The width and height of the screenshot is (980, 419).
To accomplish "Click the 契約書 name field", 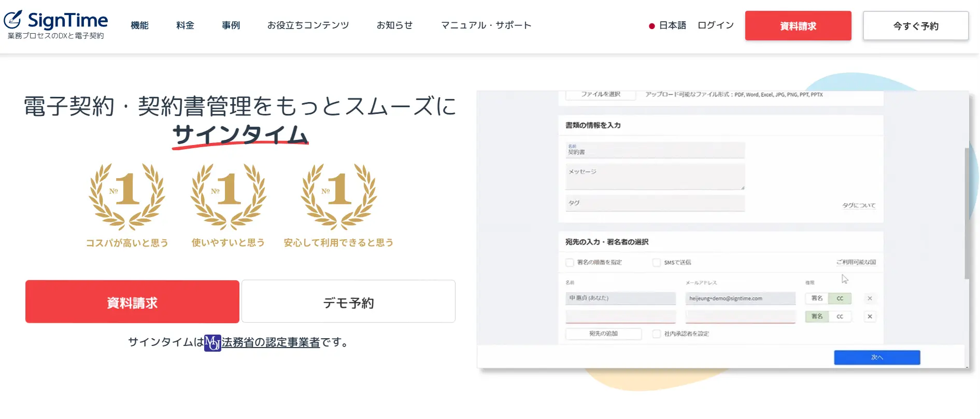I will 655,150.
